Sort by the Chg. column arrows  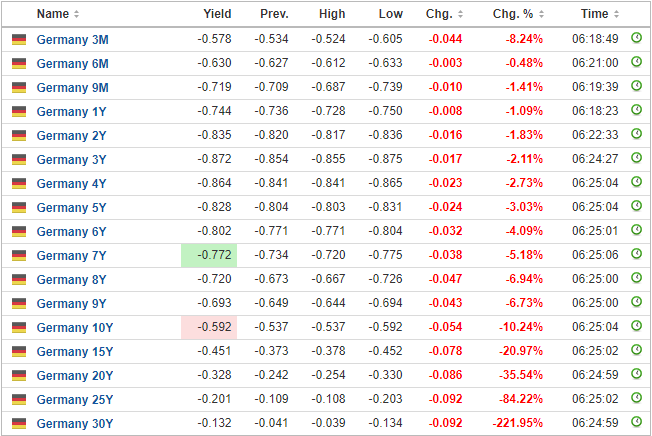coord(460,14)
